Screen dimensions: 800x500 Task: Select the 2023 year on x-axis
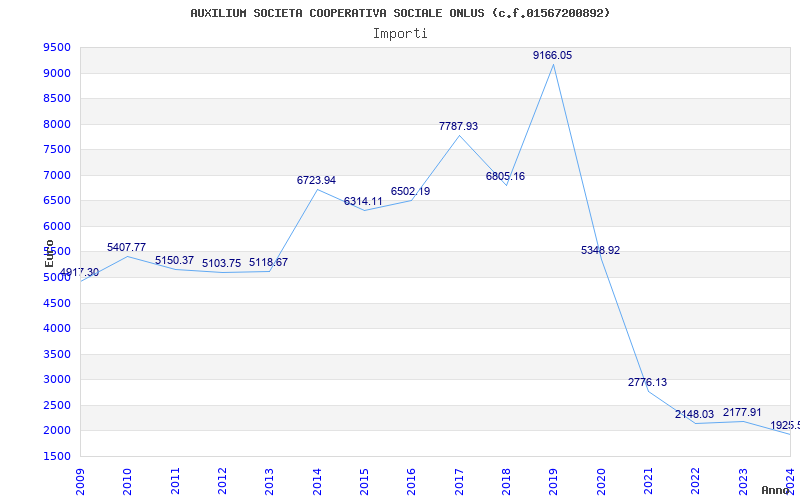743,482
